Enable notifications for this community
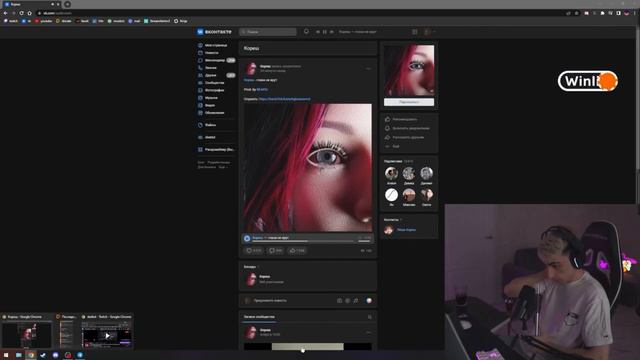The height and width of the screenshot is (360, 640). pyautogui.click(x=407, y=128)
